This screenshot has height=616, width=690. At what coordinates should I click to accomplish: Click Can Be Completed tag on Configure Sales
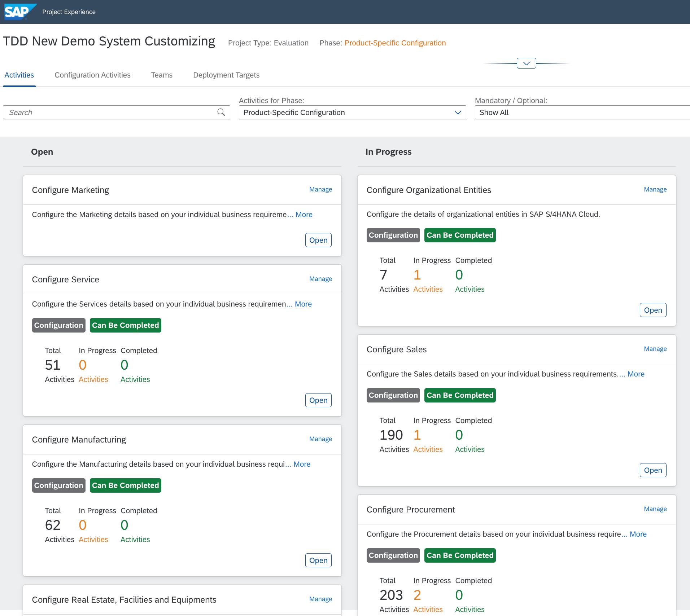460,395
